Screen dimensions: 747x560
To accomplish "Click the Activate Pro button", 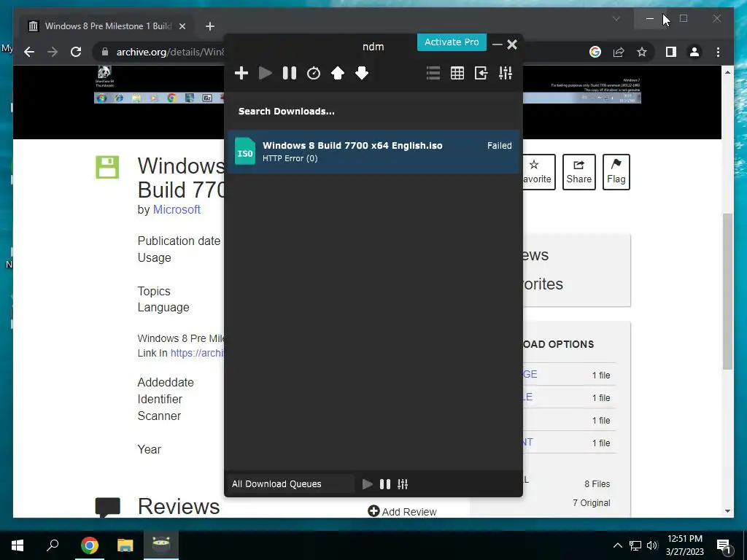I will (452, 42).
